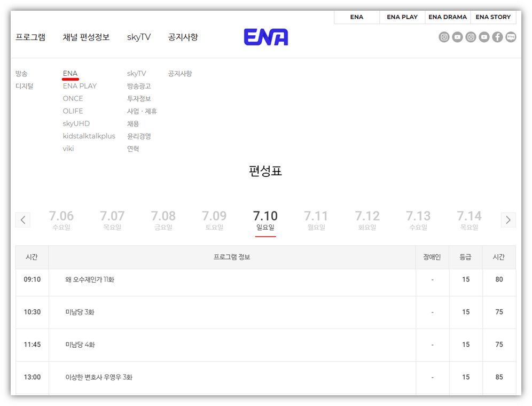Open 채용 submenu link

pyautogui.click(x=133, y=123)
